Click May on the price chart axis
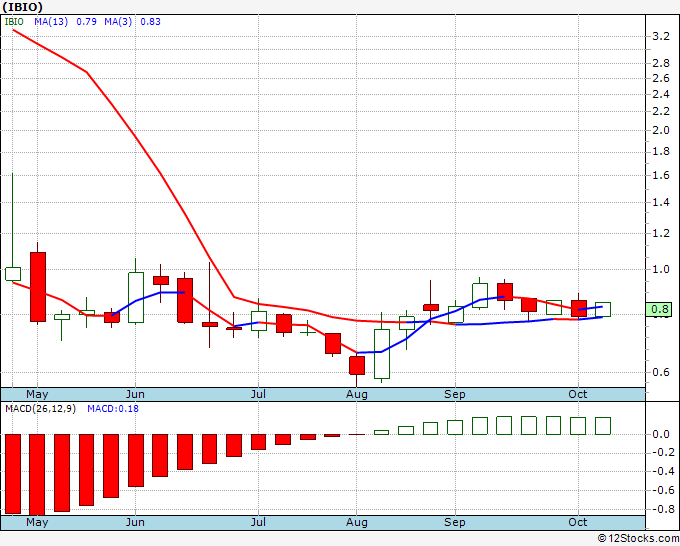Screen dimensions: 680x546 pos(37,394)
